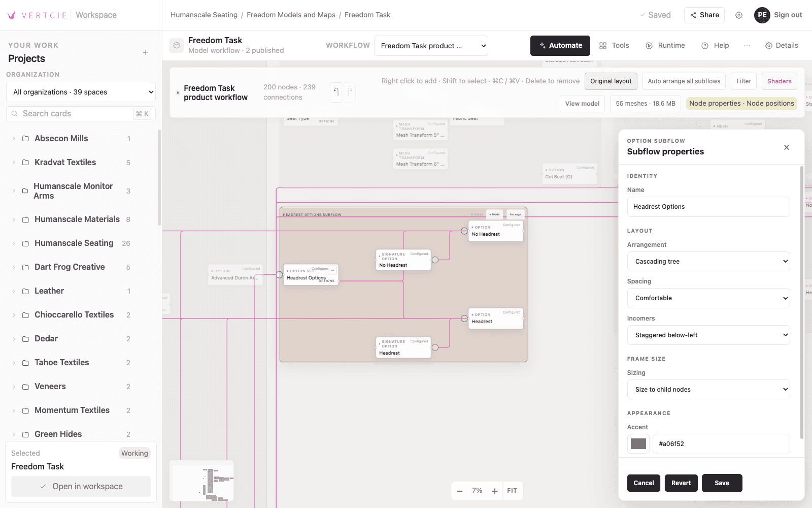Toggle the Shaders view
Screen dimensions: 812x508
pos(780,81)
